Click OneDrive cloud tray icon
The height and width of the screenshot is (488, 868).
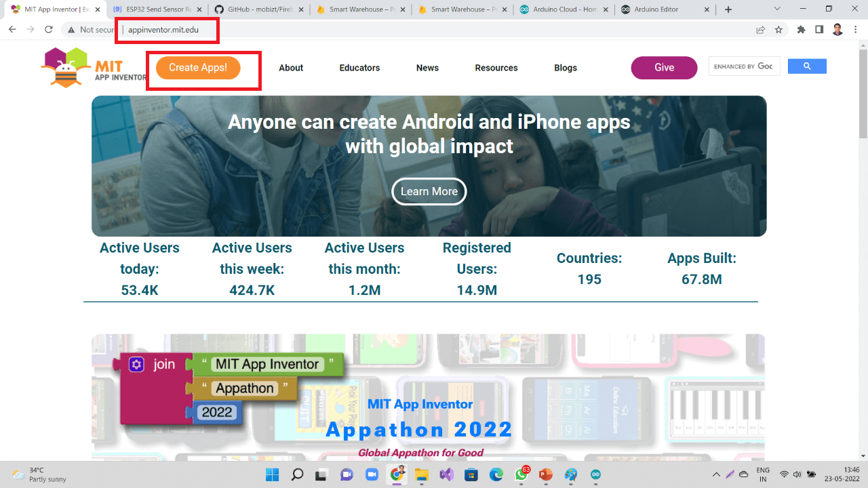[x=743, y=474]
